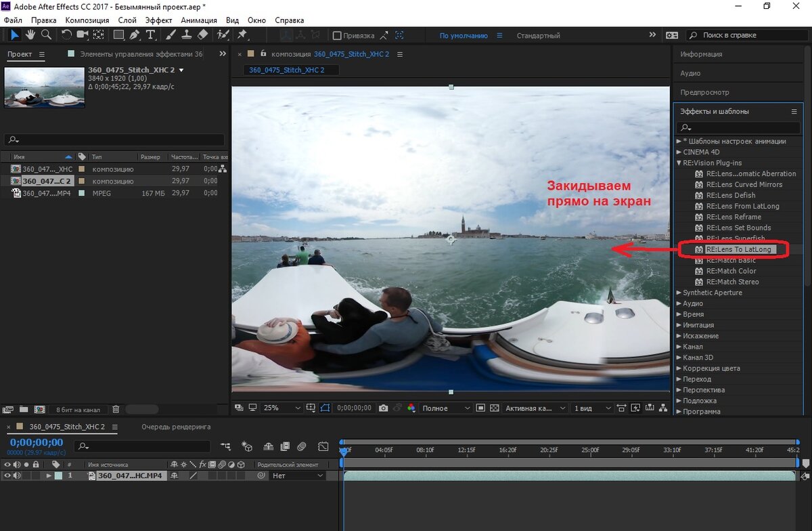The width and height of the screenshot is (812, 531).
Task: Open the Информация panel
Action: click(x=701, y=54)
